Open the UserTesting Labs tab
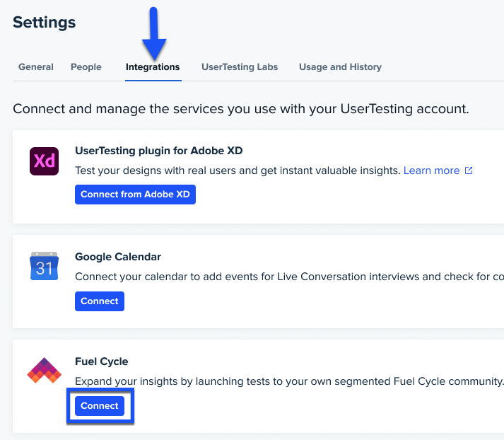504x440 pixels. (x=240, y=67)
